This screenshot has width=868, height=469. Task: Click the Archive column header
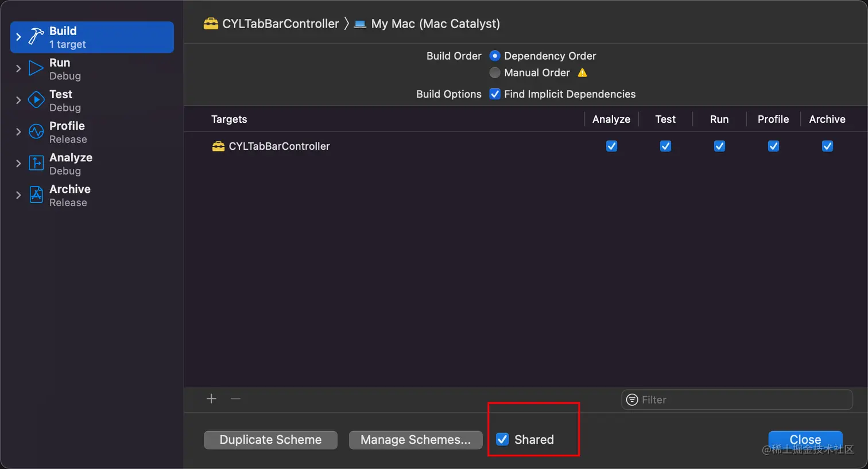(827, 119)
